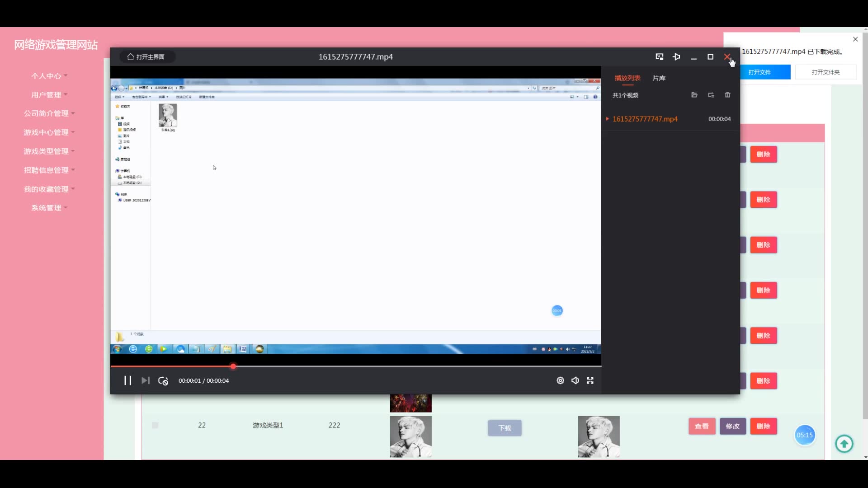Viewport: 868px width, 488px height.
Task: Pin the player window on top
Action: [x=676, y=57]
